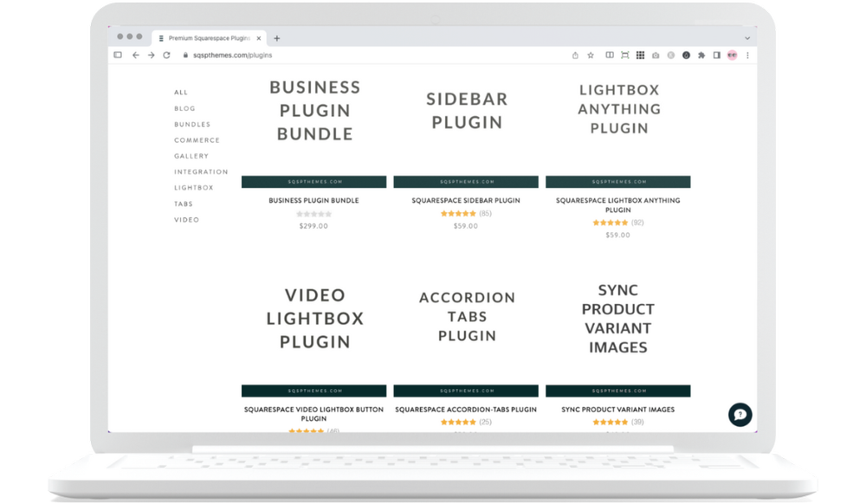The image size is (866, 504).
Task: Click the Sidebar Plugin star rating (85)
Action: [x=466, y=213]
